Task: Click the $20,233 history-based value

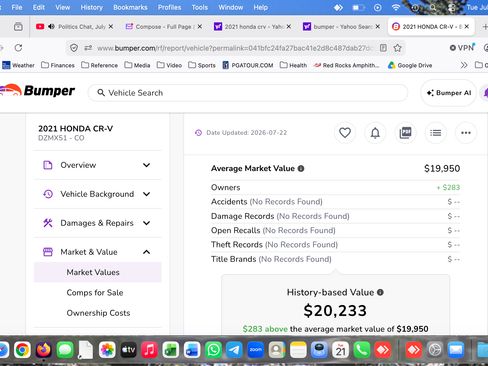Action: (x=335, y=311)
